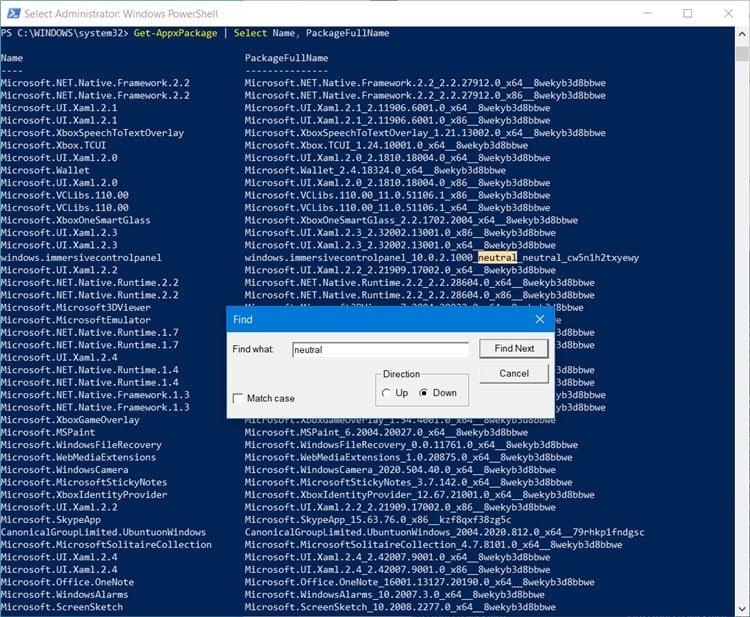Click 'CanonicalGroupLimited.UbuntuonWindows' name entry
The height and width of the screenshot is (617, 750).
103,532
